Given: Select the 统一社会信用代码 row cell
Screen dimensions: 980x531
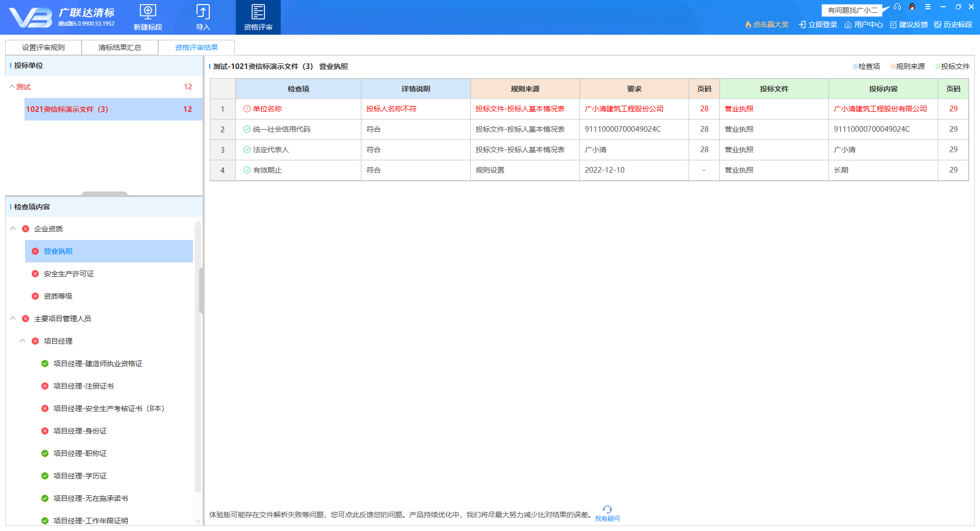Looking at the screenshot, I should click(299, 129).
